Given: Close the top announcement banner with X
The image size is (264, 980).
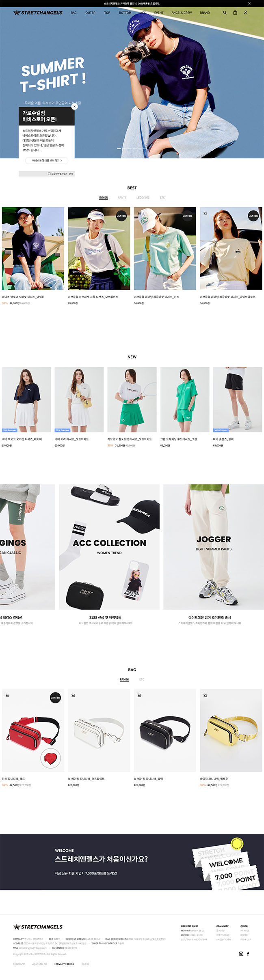Looking at the screenshot, I should pyautogui.click(x=249, y=3).
